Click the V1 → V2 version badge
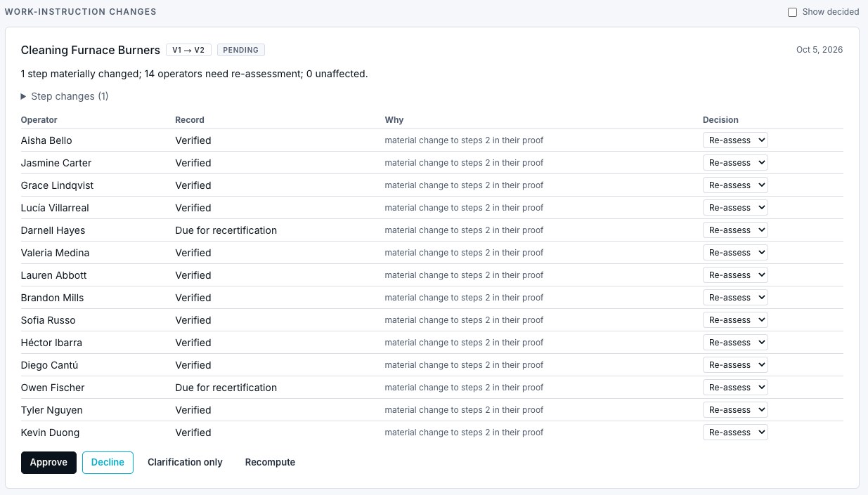Viewport: 868px width, 495px height. [188, 50]
